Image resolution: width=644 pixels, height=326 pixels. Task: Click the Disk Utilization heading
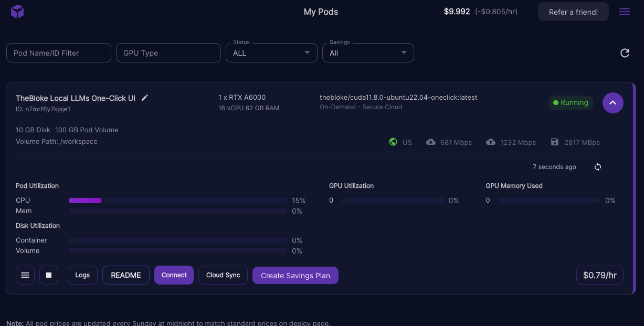[38, 226]
